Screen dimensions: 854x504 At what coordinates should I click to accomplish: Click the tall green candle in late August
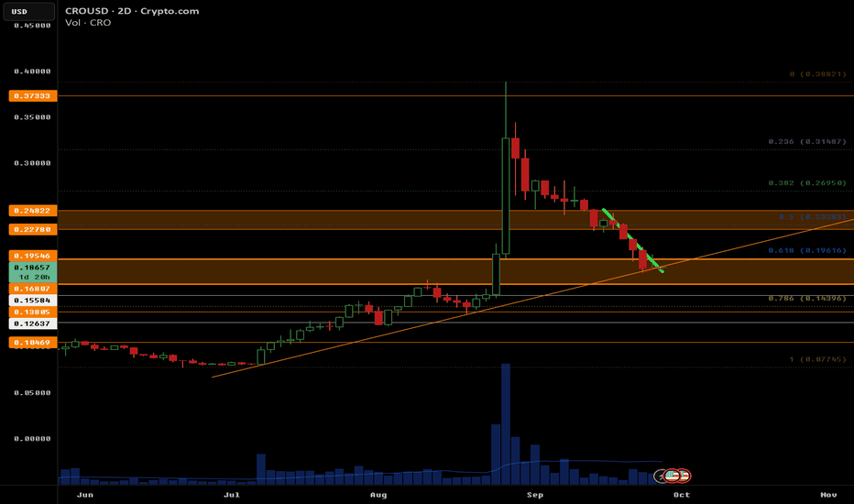[x=506, y=192]
